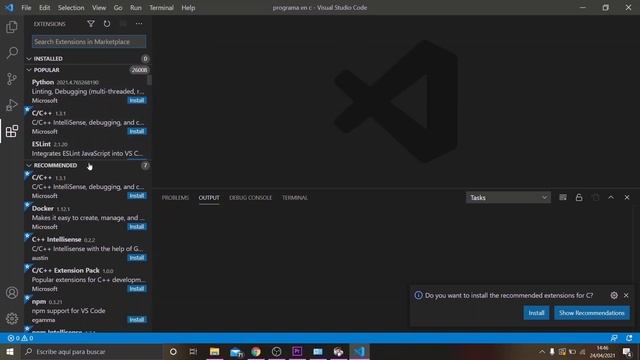Open the Go menu
This screenshot has height=360, width=640.
(x=118, y=8)
